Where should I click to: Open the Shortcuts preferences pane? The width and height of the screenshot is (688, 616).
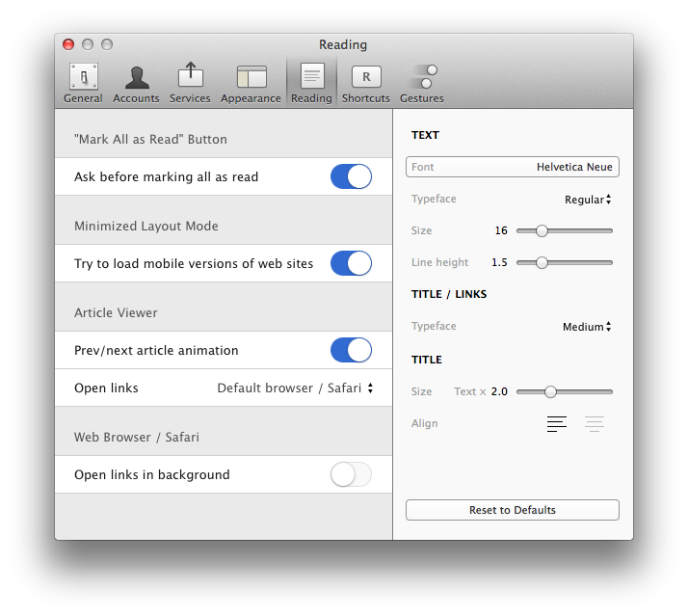coord(366,83)
